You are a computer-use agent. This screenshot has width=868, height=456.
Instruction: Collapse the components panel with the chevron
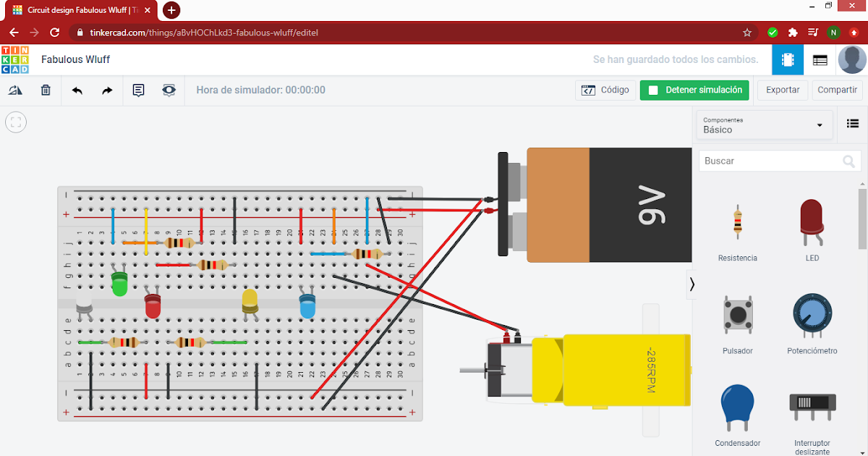pos(692,284)
